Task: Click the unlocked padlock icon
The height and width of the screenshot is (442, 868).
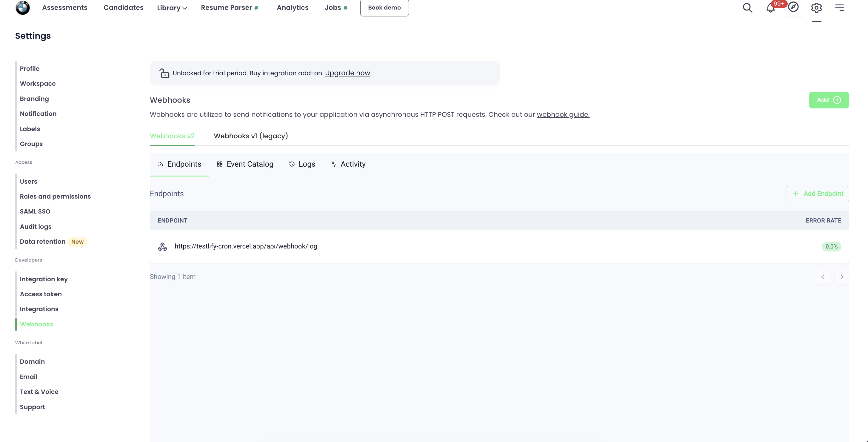Action: 164,73
